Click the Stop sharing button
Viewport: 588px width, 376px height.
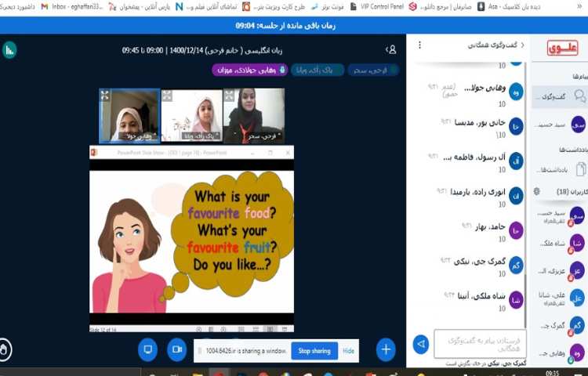click(x=314, y=351)
